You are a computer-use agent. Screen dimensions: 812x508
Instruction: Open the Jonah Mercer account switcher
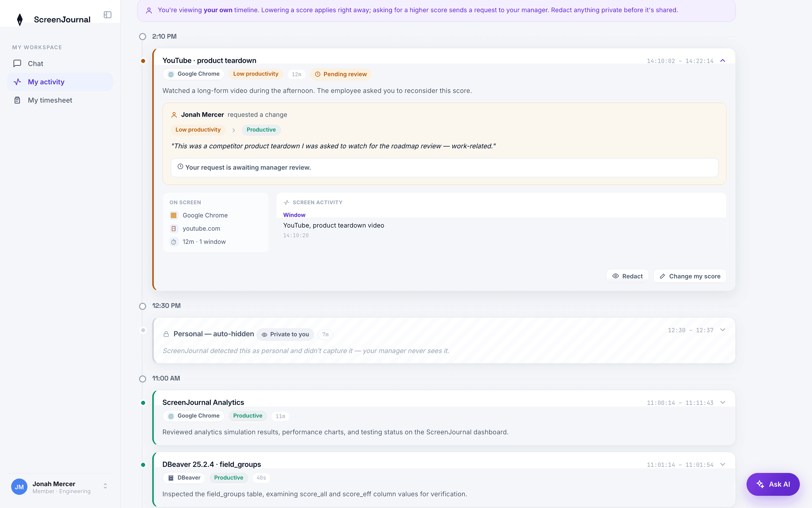click(x=105, y=486)
